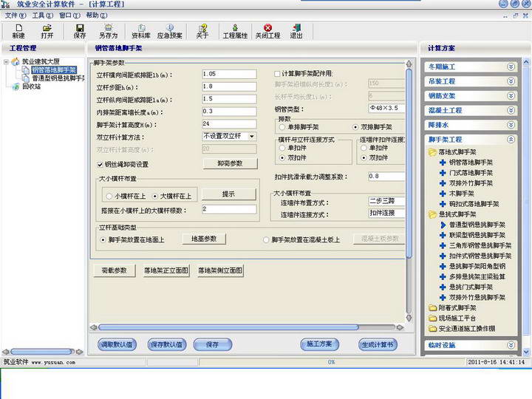This screenshot has width=532, height=399.
Task: Open the 工具 menu
Action: [x=38, y=15]
